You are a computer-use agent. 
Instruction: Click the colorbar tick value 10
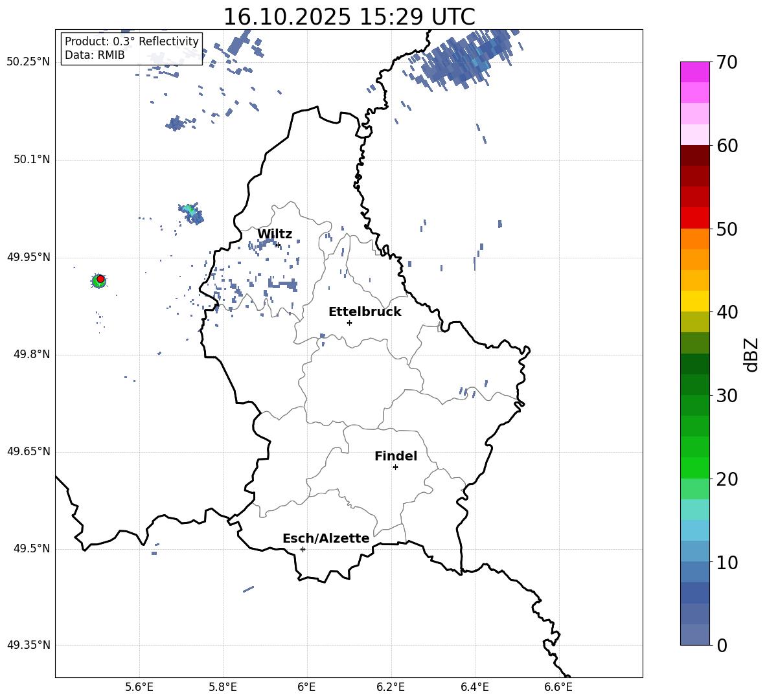727,562
